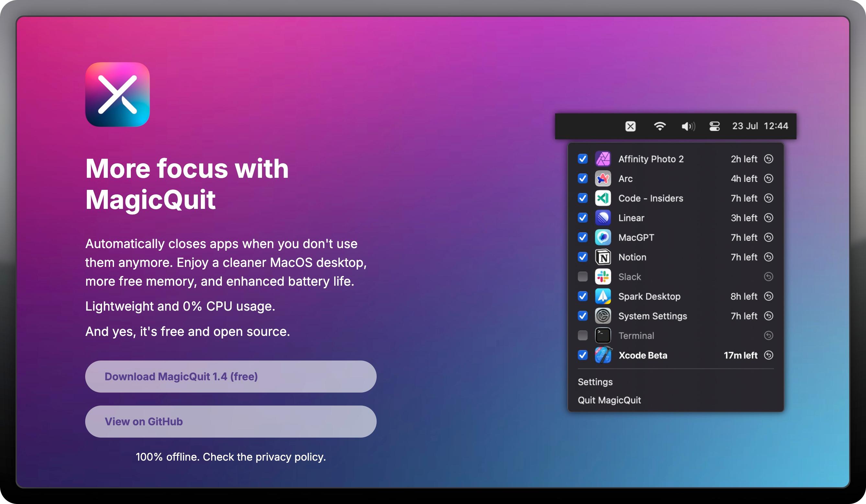The image size is (866, 504).
Task: Click the Affinity Photo 2 app icon
Action: pyautogui.click(x=603, y=159)
